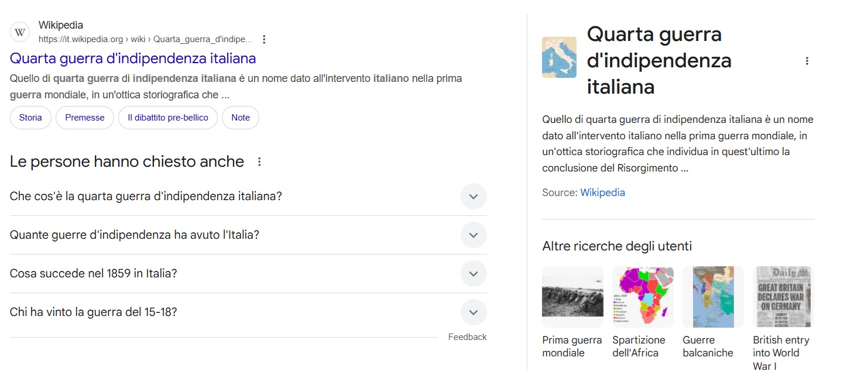Open 'Guerre balcaniche' thumbnail
Viewport: 868px width, 371px height.
pyautogui.click(x=713, y=297)
